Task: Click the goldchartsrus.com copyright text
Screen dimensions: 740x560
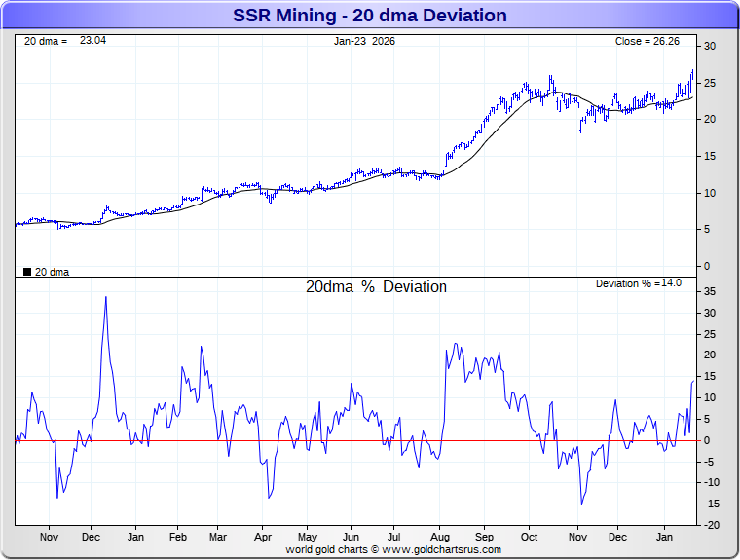Action: click(393, 549)
